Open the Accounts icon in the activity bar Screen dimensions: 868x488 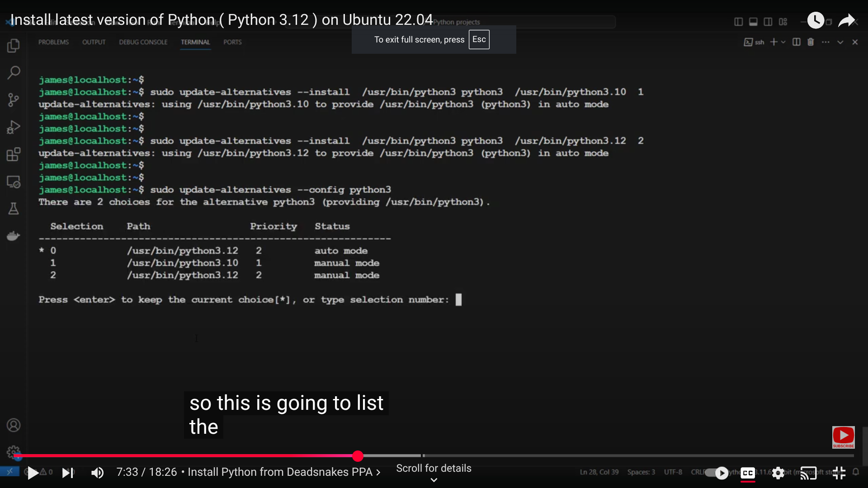[x=14, y=425]
